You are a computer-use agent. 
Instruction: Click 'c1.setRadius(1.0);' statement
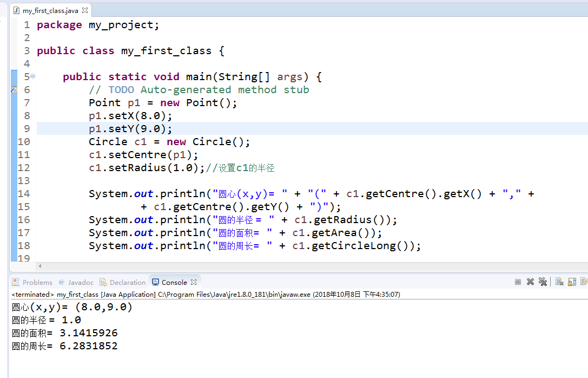(147, 168)
